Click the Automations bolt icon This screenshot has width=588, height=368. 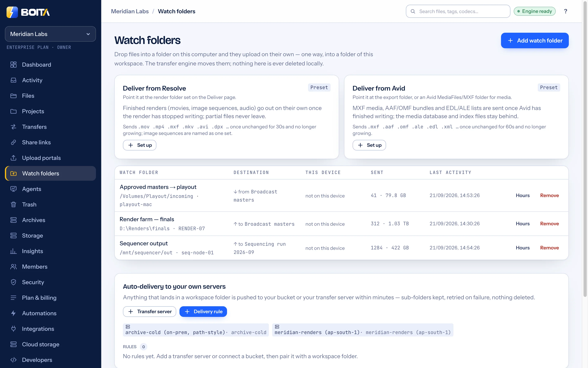pos(13,313)
